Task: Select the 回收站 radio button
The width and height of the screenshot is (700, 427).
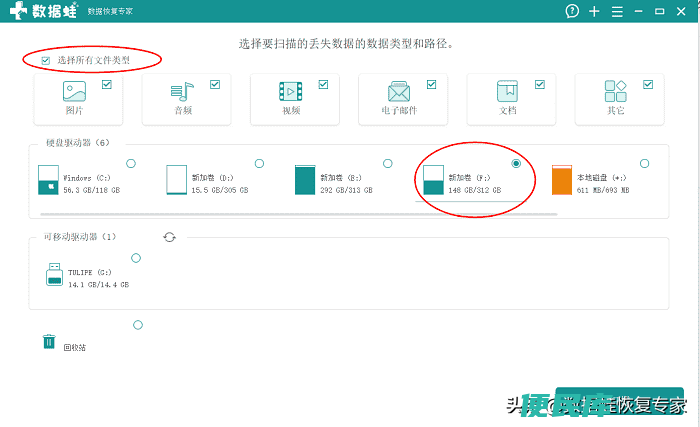Action: (x=138, y=325)
